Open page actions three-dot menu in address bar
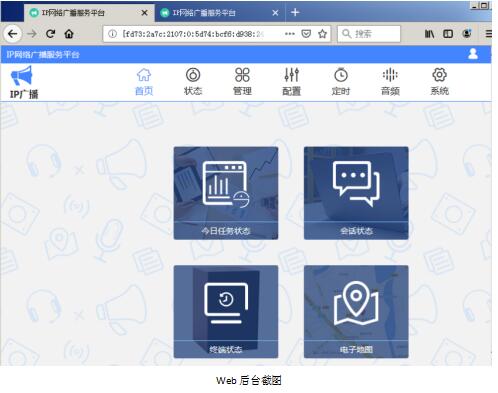The image size is (498, 393). (x=290, y=34)
